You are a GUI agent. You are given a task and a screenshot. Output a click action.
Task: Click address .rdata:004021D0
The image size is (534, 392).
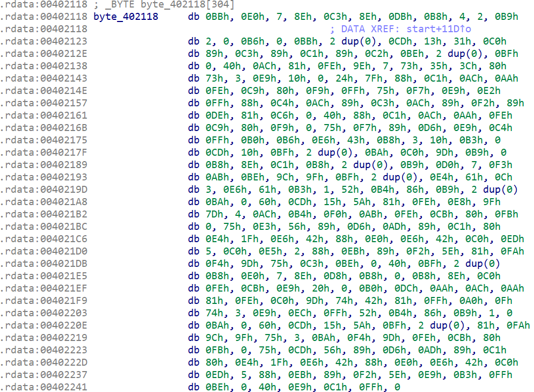[x=43, y=251]
